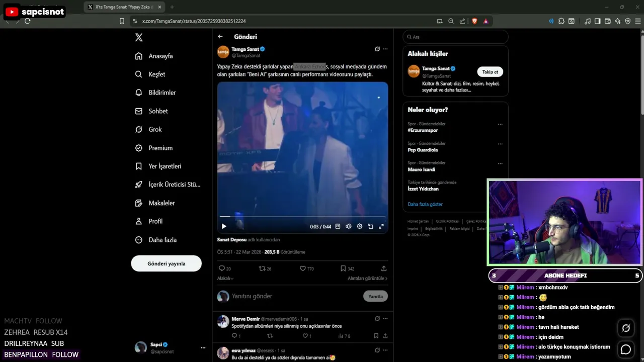Open more options on Merve Demir reply
The height and width of the screenshot is (362, 644).
click(385, 319)
